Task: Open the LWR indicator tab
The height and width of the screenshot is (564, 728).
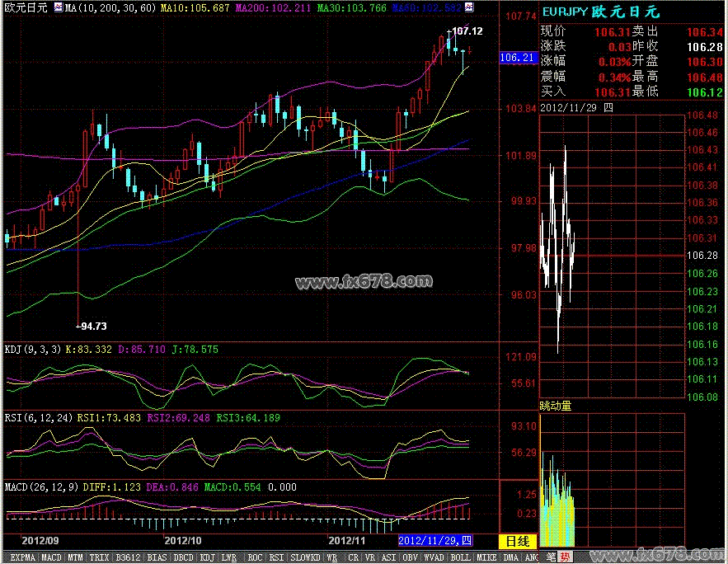Action: [229, 557]
